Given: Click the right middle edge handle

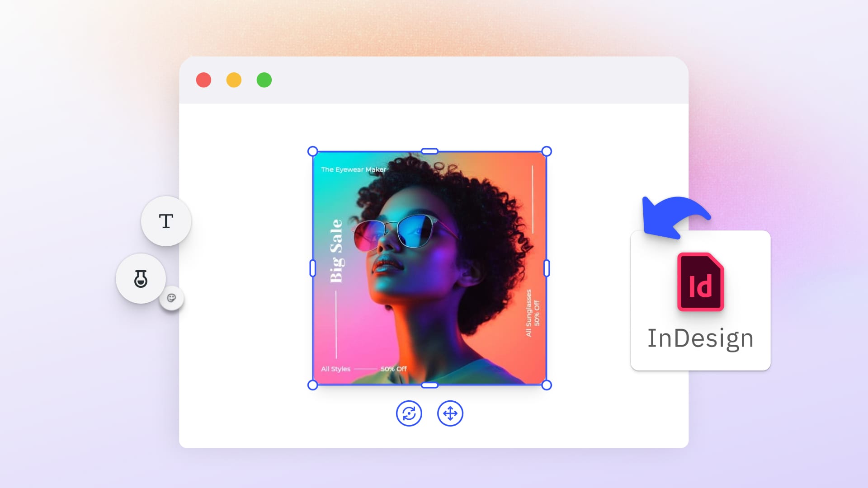Looking at the screenshot, I should 547,268.
